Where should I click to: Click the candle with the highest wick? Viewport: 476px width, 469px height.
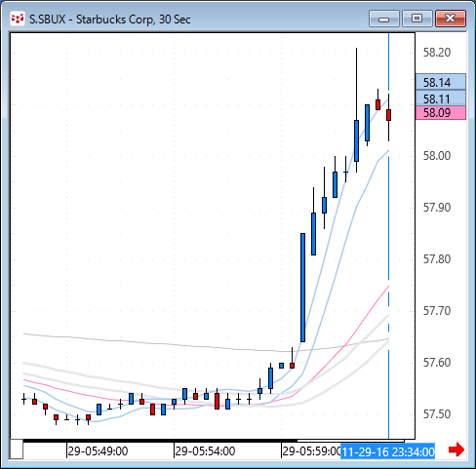coord(357,140)
